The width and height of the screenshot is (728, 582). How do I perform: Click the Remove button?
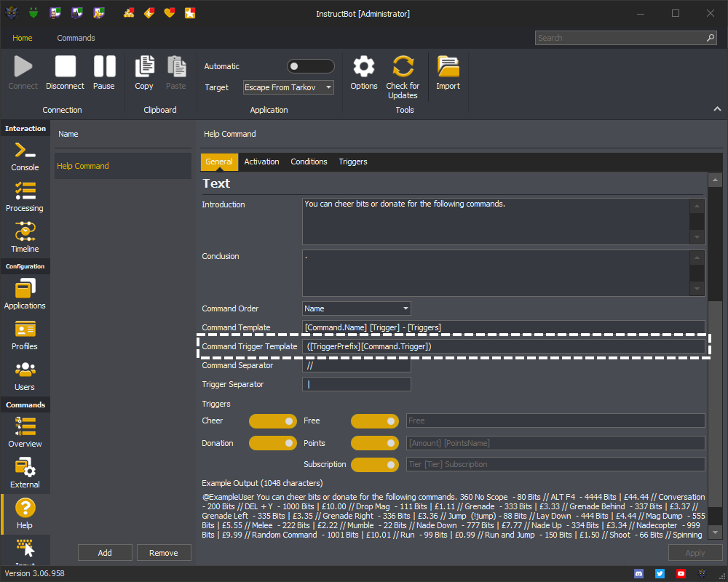tap(164, 553)
